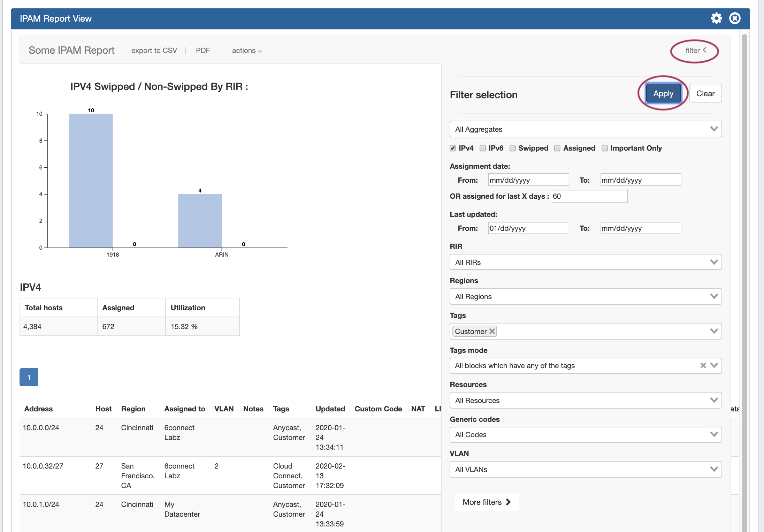Image resolution: width=764 pixels, height=532 pixels.
Task: Clear the Tags mode selection X icon
Action: coord(703,365)
